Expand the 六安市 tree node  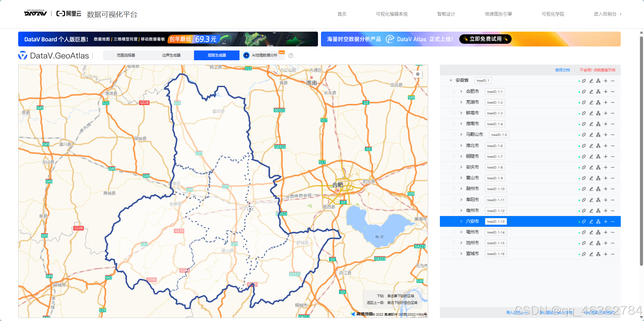461,221
